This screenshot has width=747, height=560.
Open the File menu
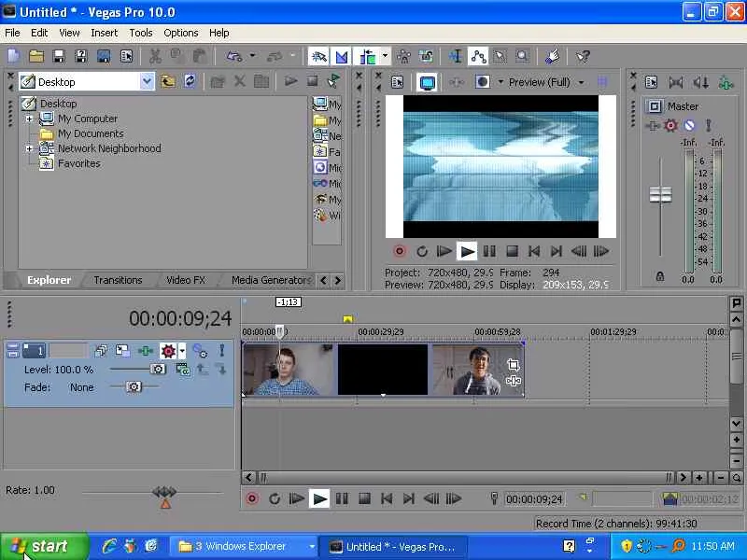[x=12, y=33]
